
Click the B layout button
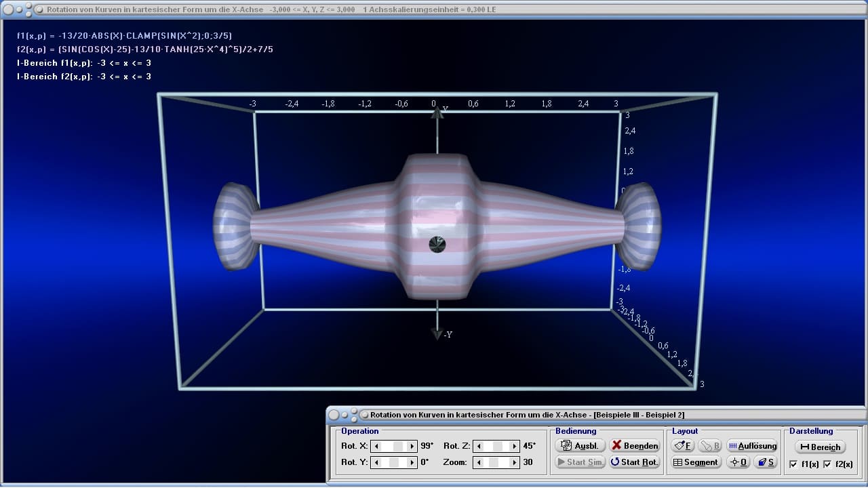(x=711, y=445)
